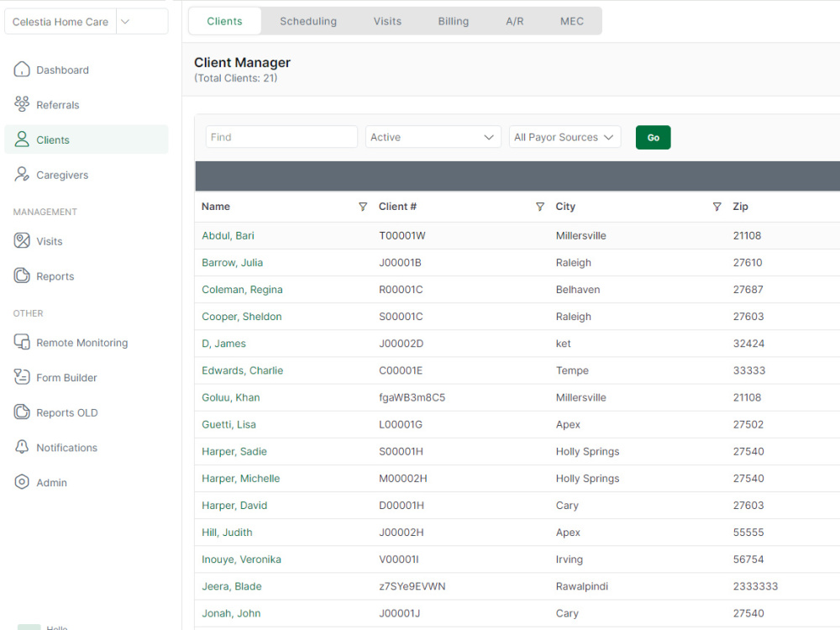
Task: Switch to the A/R tab
Action: [x=514, y=22]
